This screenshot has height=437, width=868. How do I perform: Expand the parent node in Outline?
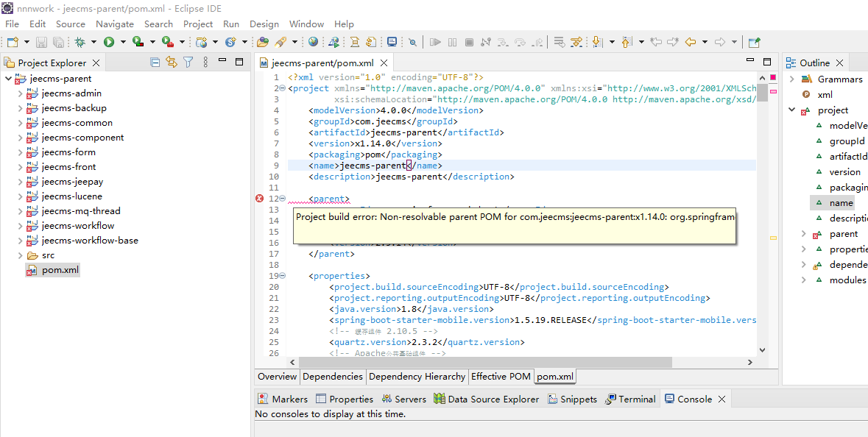tap(803, 234)
